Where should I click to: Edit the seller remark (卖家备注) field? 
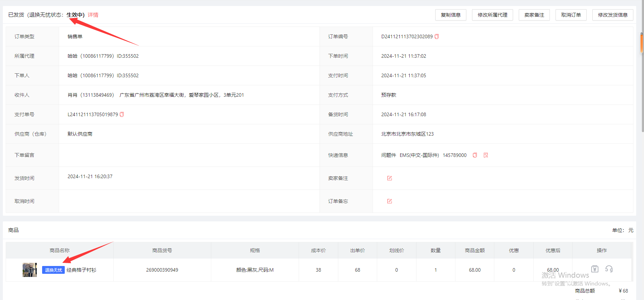(390, 178)
